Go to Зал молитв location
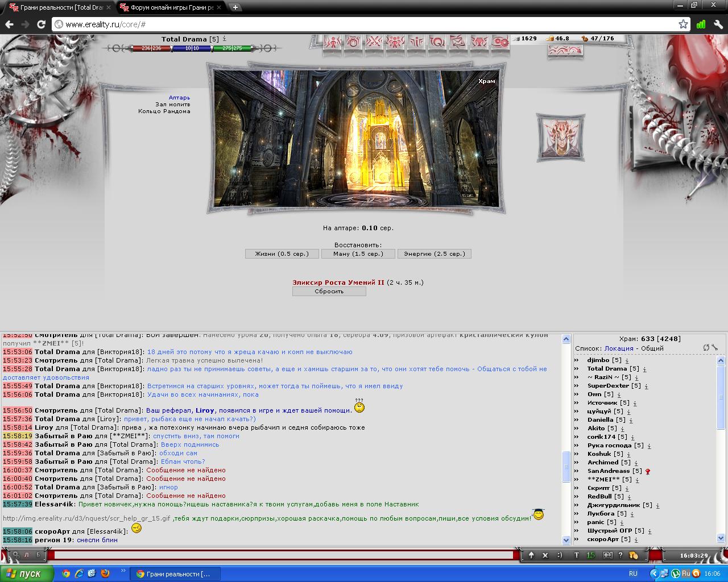Image resolution: width=728 pixels, height=582 pixels. point(173,105)
